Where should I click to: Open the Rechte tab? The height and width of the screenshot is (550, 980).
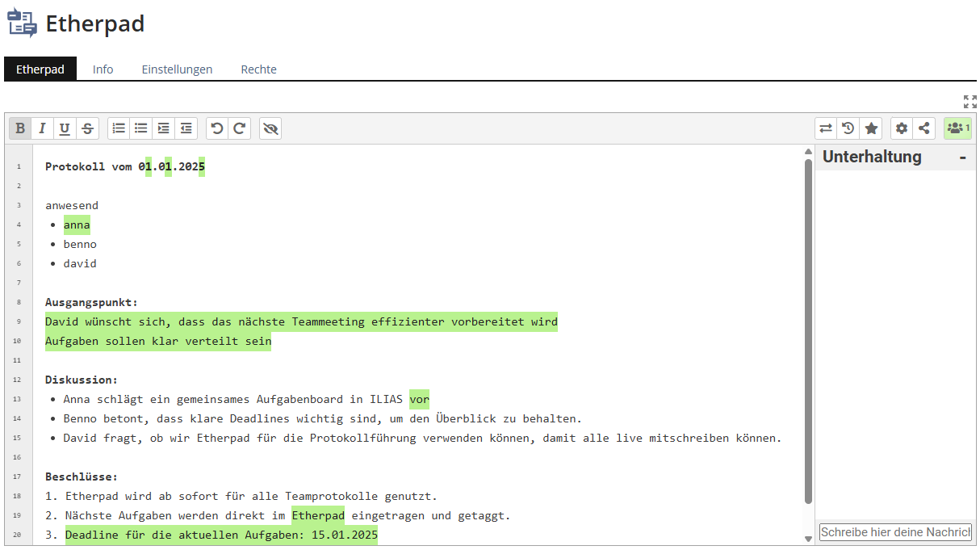click(258, 69)
